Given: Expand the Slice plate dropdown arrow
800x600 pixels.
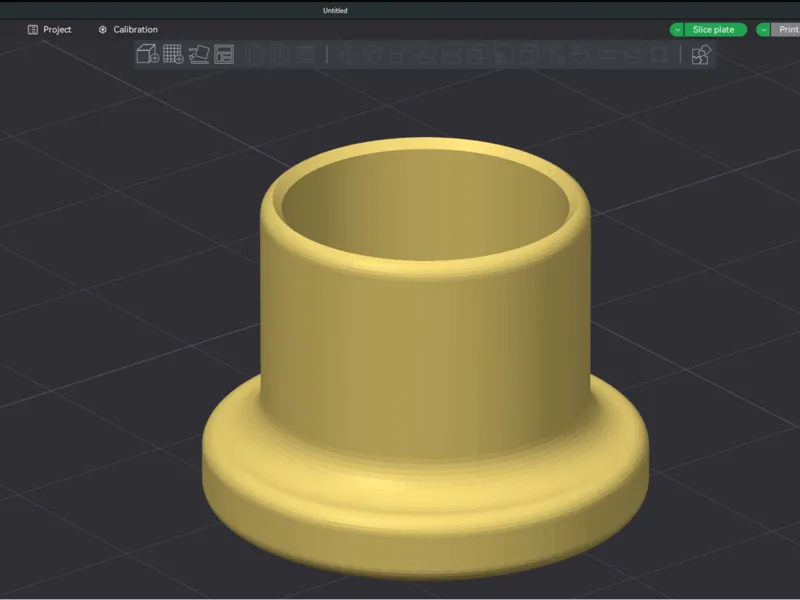Looking at the screenshot, I should pyautogui.click(x=677, y=30).
